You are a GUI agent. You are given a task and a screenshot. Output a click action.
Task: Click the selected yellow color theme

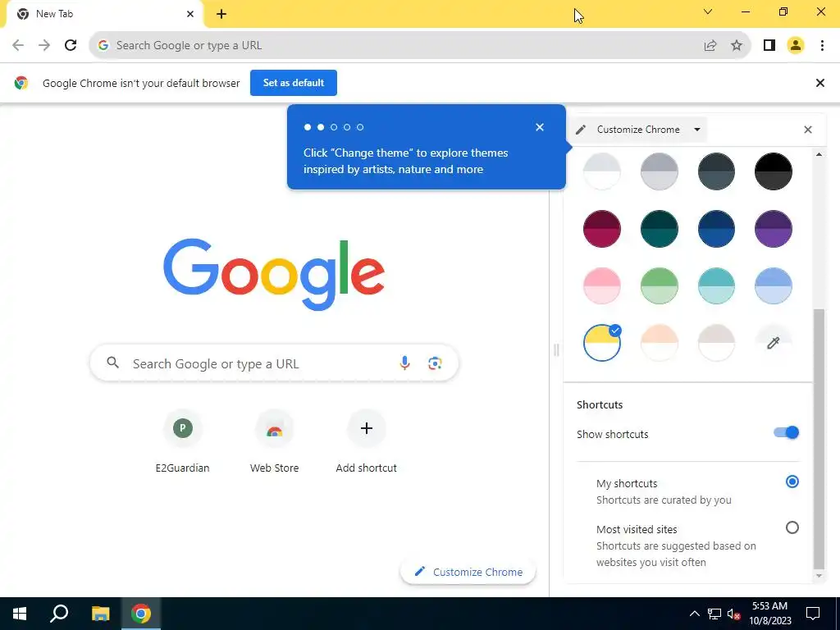tap(601, 343)
